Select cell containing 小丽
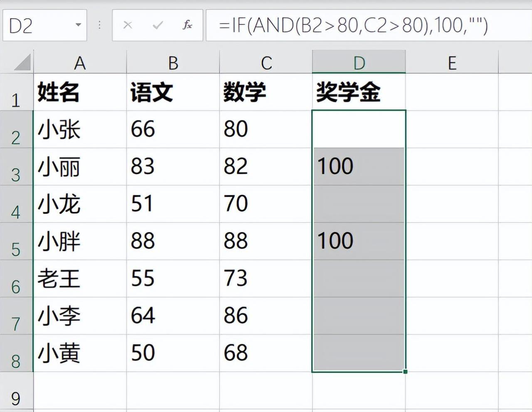 pyautogui.click(x=80, y=167)
